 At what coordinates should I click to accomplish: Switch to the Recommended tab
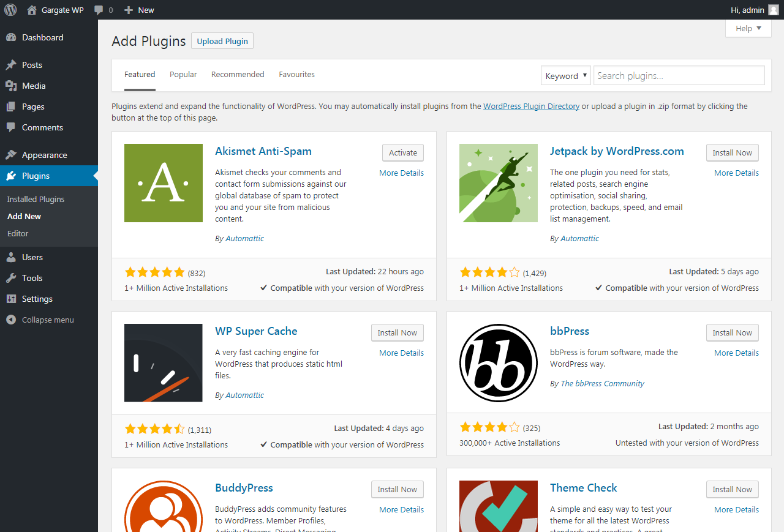[x=238, y=75]
